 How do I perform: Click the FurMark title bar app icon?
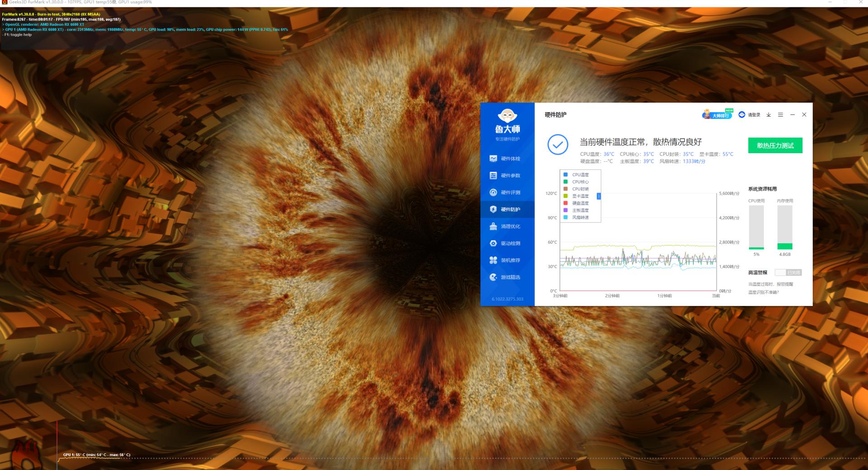[5, 2]
